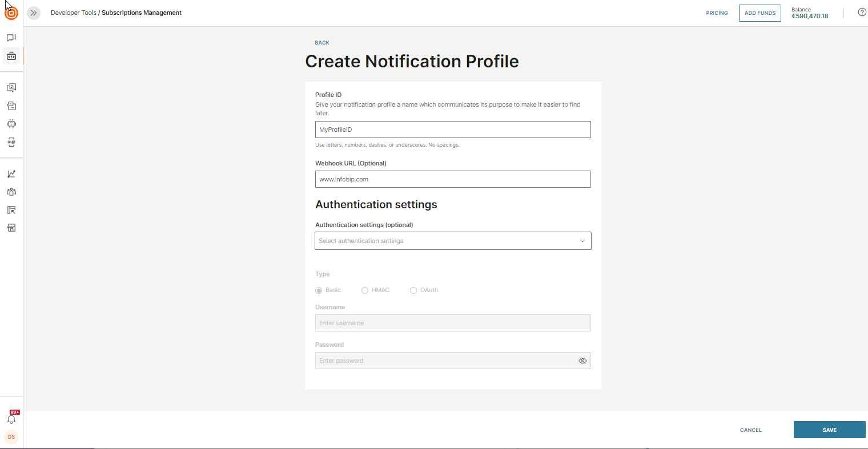The height and width of the screenshot is (449, 868).
Task: Open the Analytics chart icon in sidebar
Action: click(11, 173)
